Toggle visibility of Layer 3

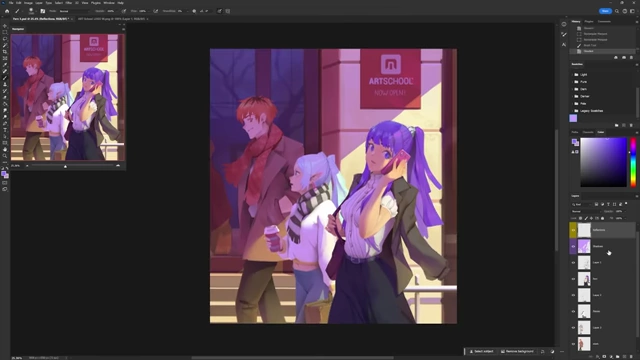click(x=573, y=295)
